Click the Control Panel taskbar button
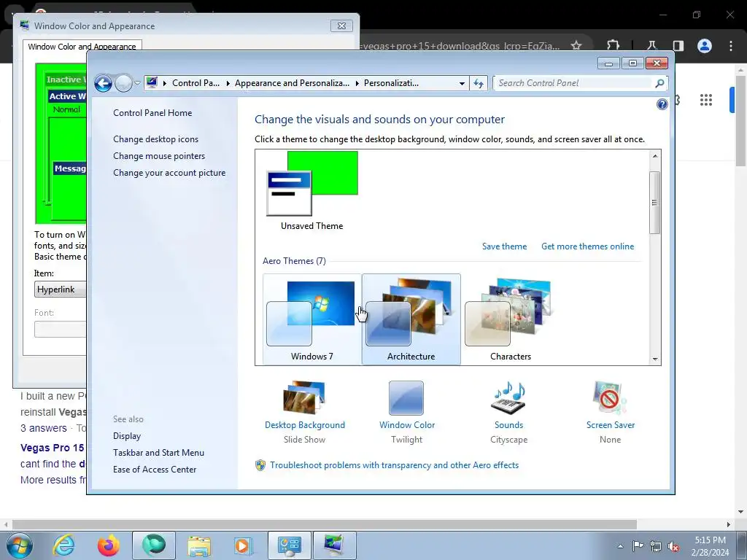The width and height of the screenshot is (747, 560). point(289,545)
